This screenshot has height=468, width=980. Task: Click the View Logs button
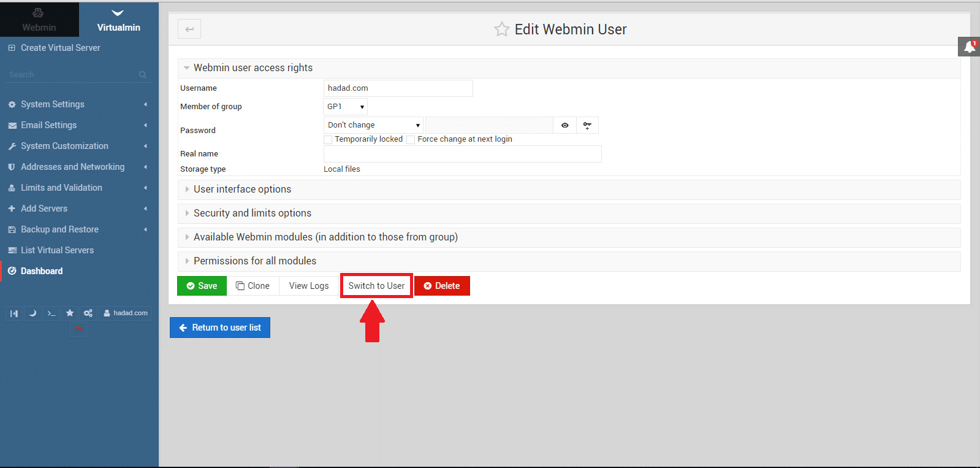pyautogui.click(x=309, y=286)
